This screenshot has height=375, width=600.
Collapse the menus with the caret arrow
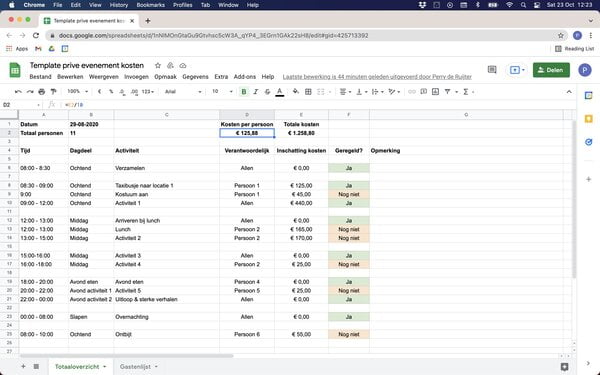pos(569,92)
